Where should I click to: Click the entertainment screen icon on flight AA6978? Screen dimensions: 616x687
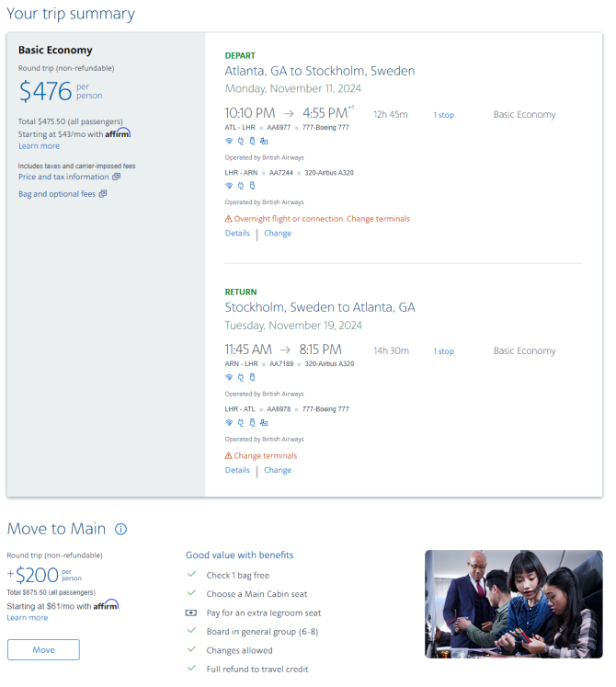264,423
